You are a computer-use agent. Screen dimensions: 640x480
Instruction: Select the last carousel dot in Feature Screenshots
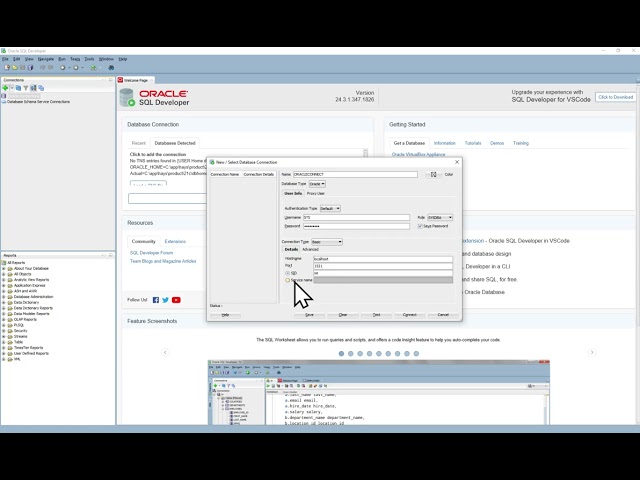[416, 353]
